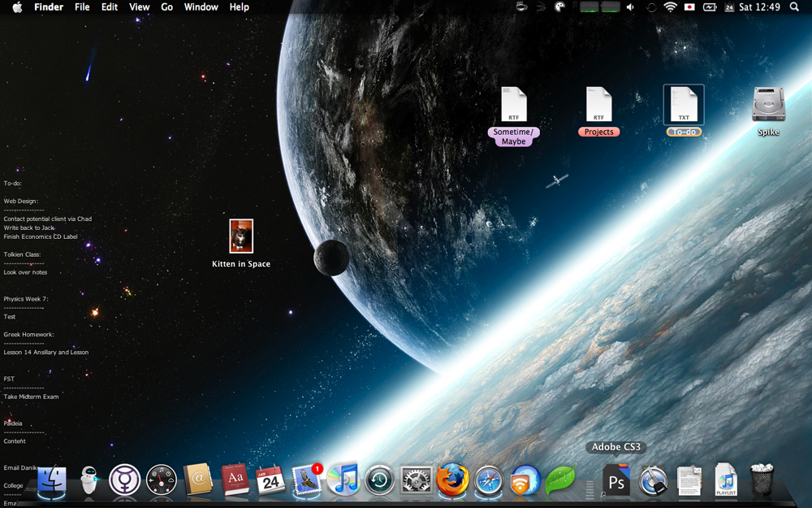The image size is (812, 508).
Task: Click the Sat 12:49 clock
Action: pos(759,7)
